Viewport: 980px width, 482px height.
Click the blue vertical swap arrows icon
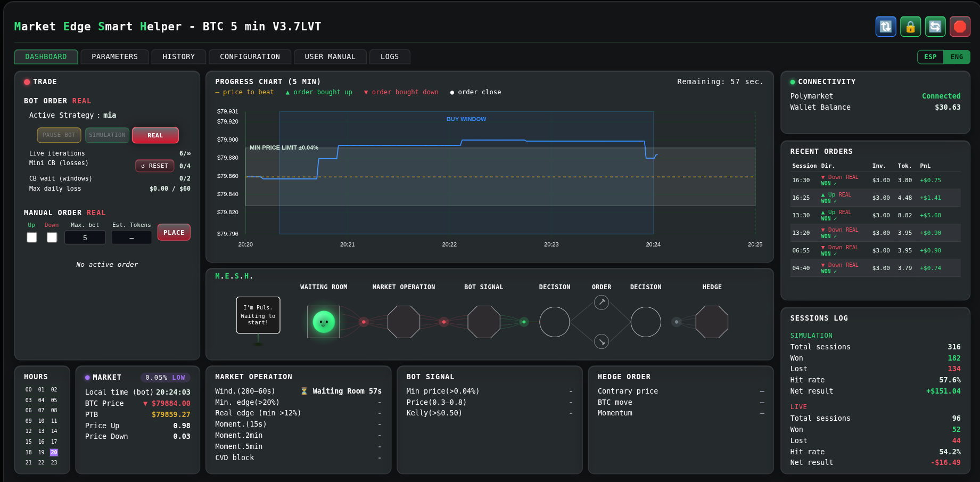click(x=886, y=27)
